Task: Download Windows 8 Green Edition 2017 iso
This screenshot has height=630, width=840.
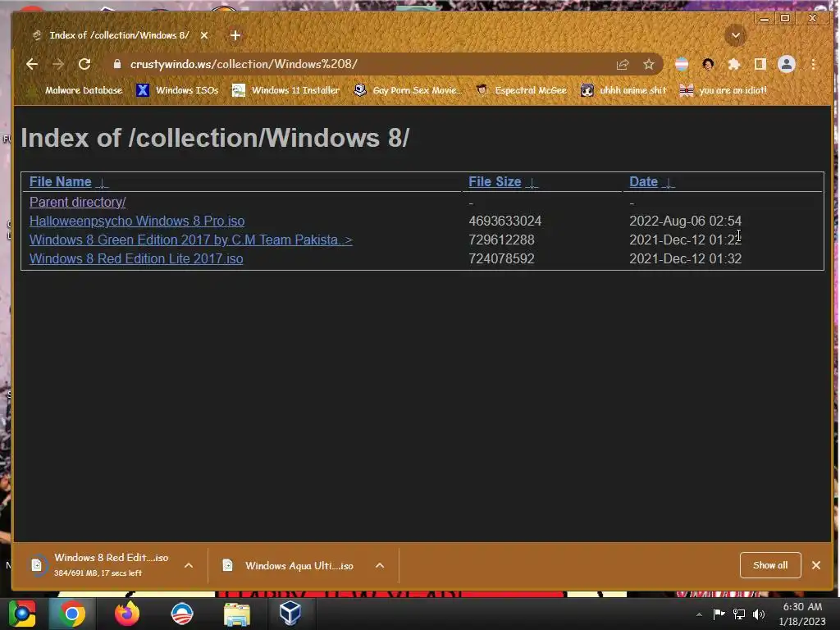Action: pyautogui.click(x=190, y=240)
